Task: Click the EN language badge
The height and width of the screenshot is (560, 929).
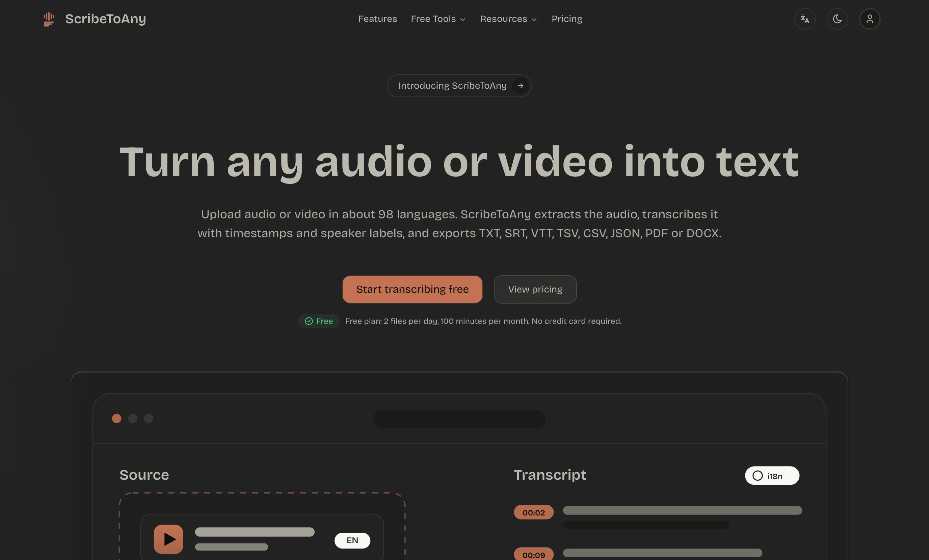Action: tap(352, 540)
